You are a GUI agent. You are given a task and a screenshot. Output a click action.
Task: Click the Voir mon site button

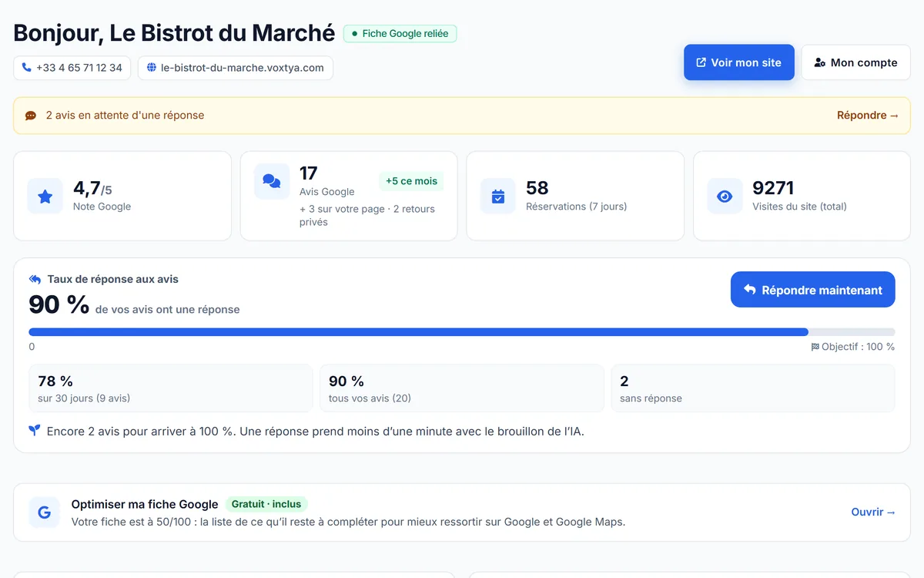(739, 62)
